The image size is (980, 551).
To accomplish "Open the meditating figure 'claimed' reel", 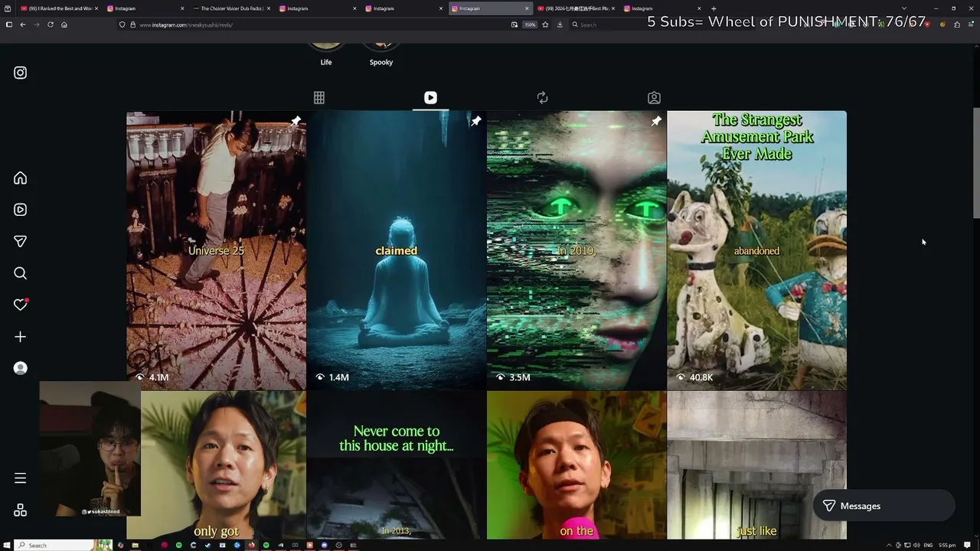I will tap(397, 250).
